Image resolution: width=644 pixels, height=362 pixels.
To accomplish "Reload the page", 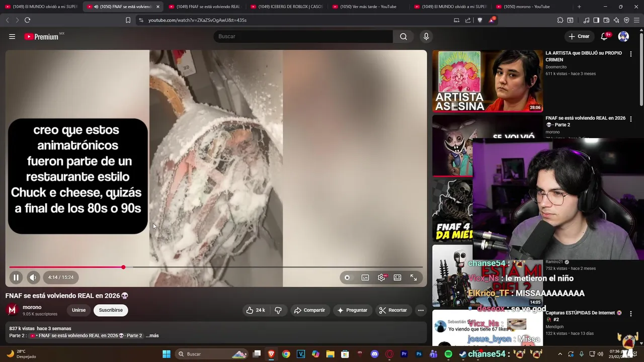I will tap(27, 20).
